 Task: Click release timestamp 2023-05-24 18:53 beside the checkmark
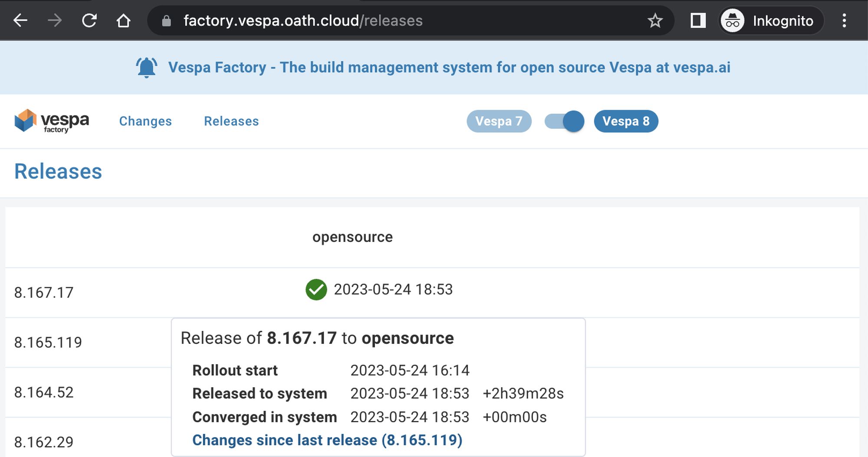pyautogui.click(x=393, y=289)
